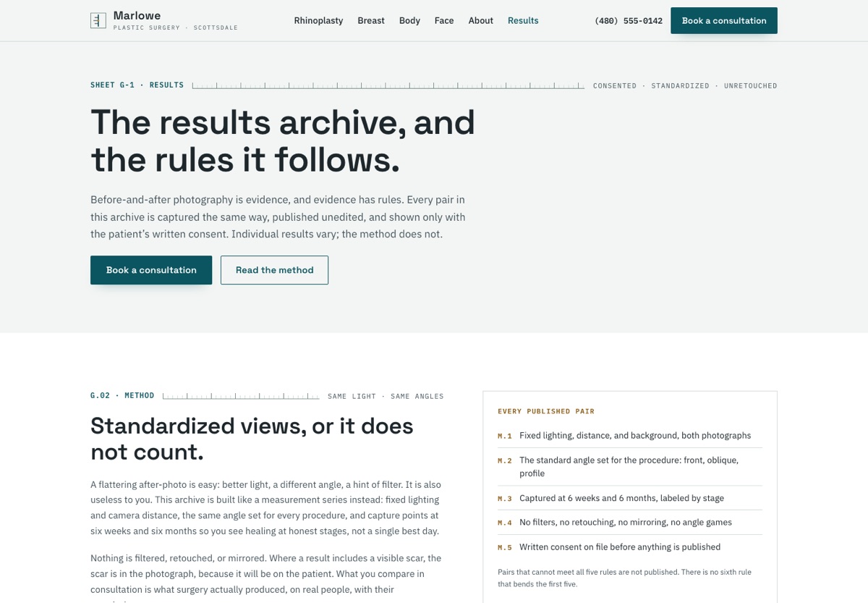Image resolution: width=868 pixels, height=603 pixels.
Task: Select rule M.4 no filters, no retouching
Action: (x=630, y=523)
